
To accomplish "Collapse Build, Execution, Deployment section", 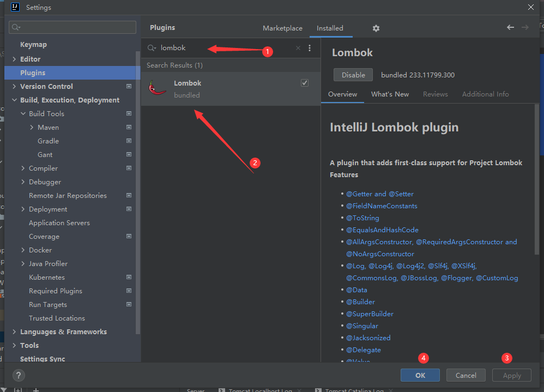I will [x=14, y=100].
